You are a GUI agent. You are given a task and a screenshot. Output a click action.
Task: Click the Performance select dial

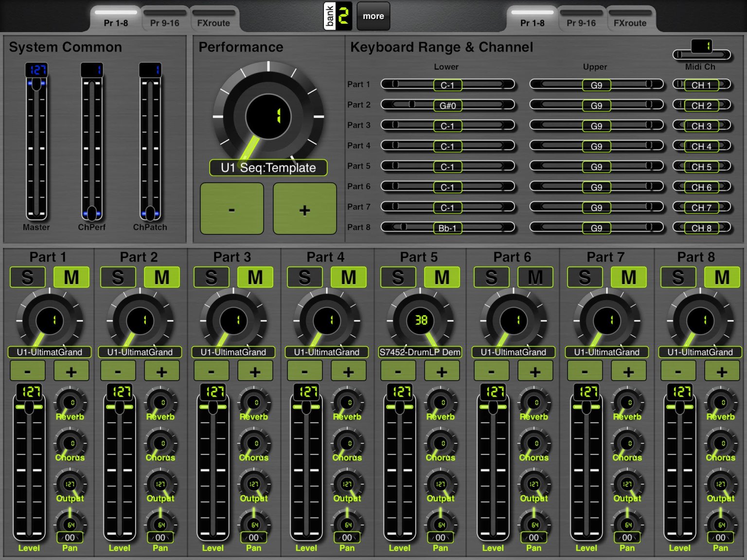pos(268,117)
